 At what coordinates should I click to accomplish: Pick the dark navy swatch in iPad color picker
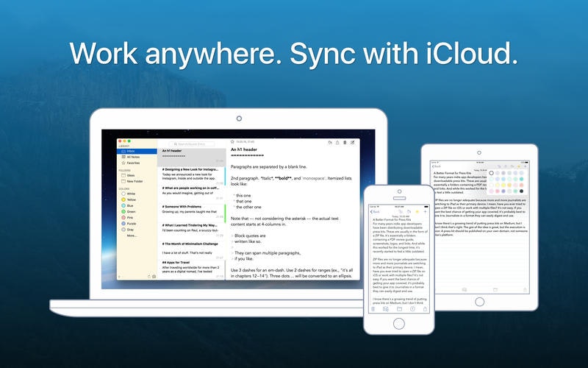pyautogui.click(x=521, y=191)
